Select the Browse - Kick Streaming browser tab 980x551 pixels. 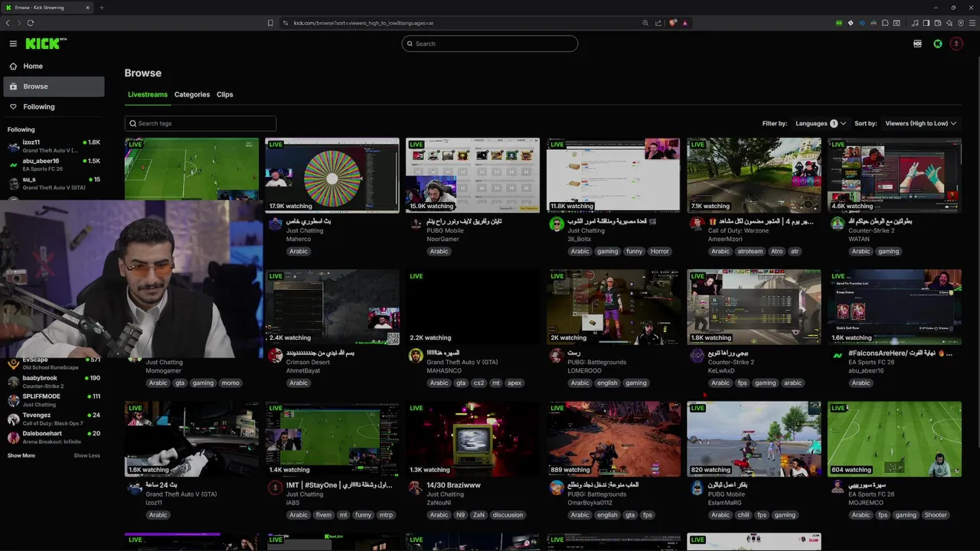click(46, 8)
